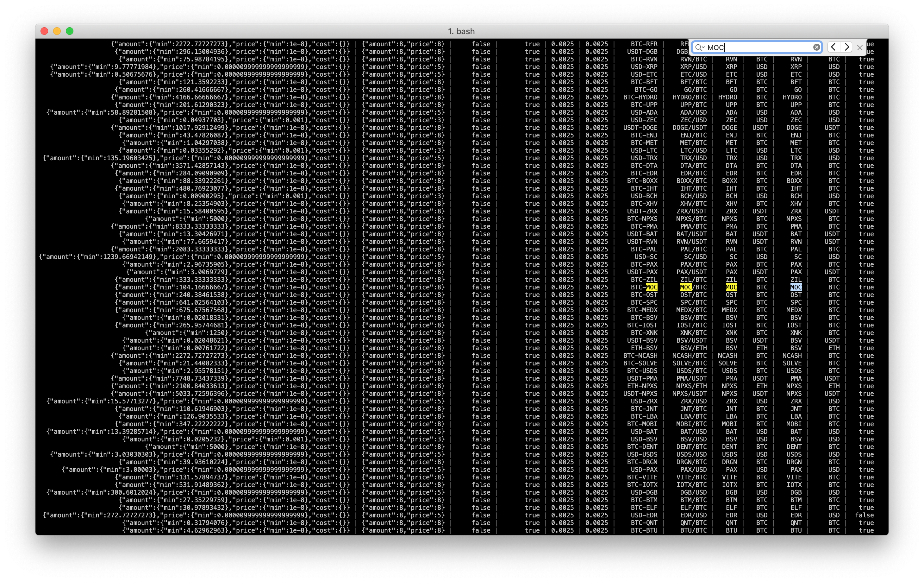Click the highlighted MOC in BTC-MOC
Image resolution: width=924 pixels, height=582 pixels.
[x=652, y=287]
